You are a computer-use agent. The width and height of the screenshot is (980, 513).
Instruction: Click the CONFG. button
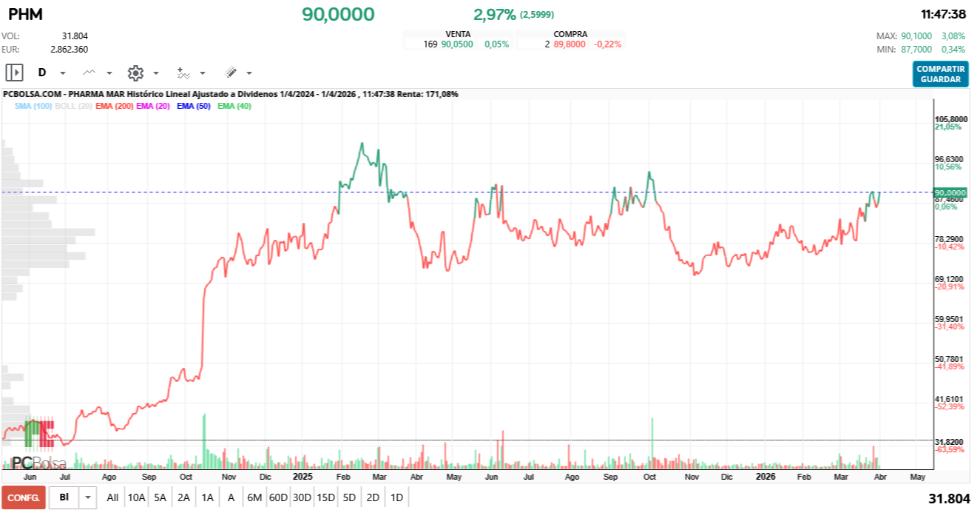click(24, 497)
